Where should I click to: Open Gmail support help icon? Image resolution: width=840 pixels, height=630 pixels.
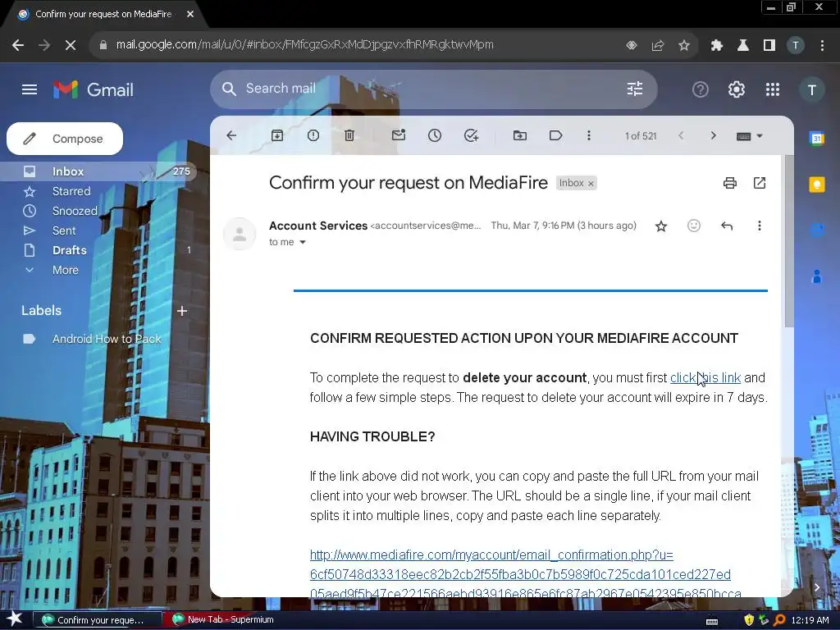pyautogui.click(x=701, y=89)
